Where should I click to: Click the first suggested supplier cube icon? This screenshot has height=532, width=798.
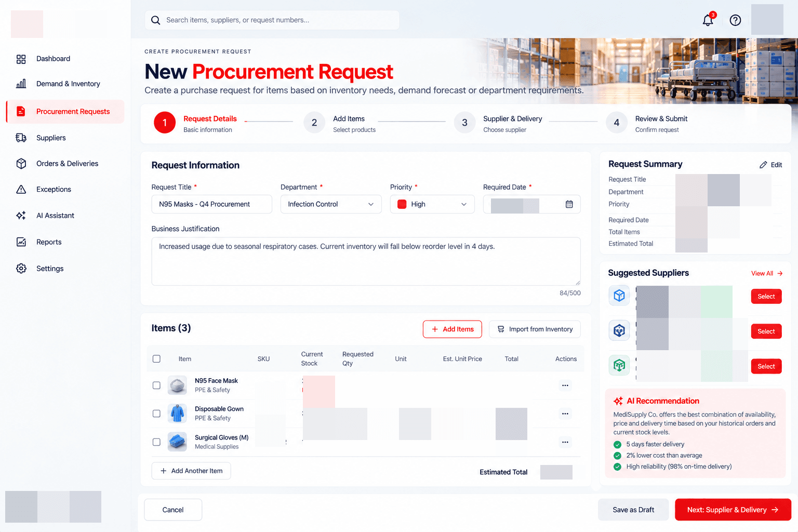click(619, 296)
